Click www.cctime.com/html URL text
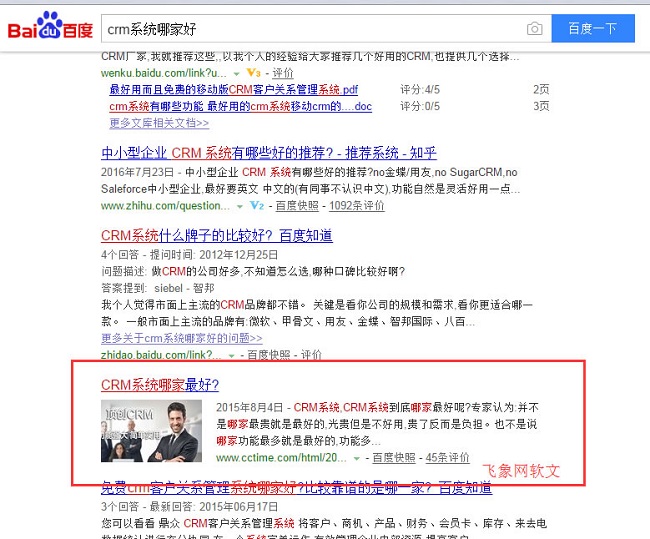Image resolution: width=650 pixels, height=539 pixels. coord(281,458)
